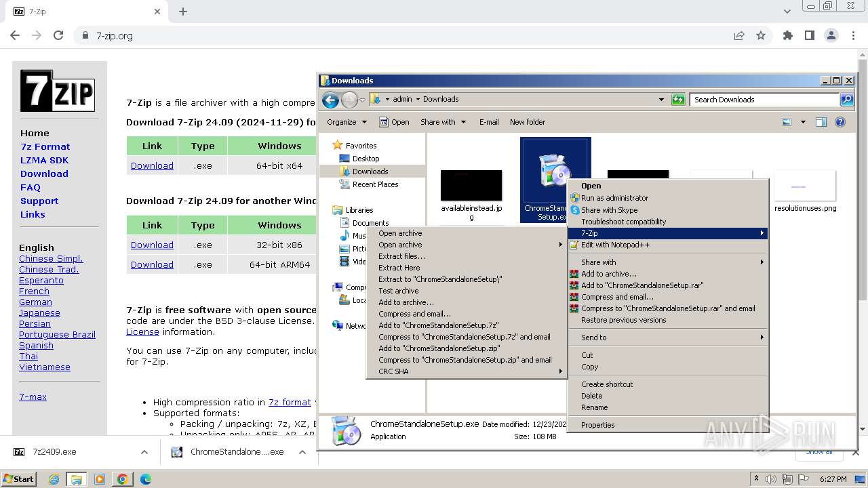Open the Chrome tab search chevron
Screen dimensions: 868x488
click(x=787, y=12)
